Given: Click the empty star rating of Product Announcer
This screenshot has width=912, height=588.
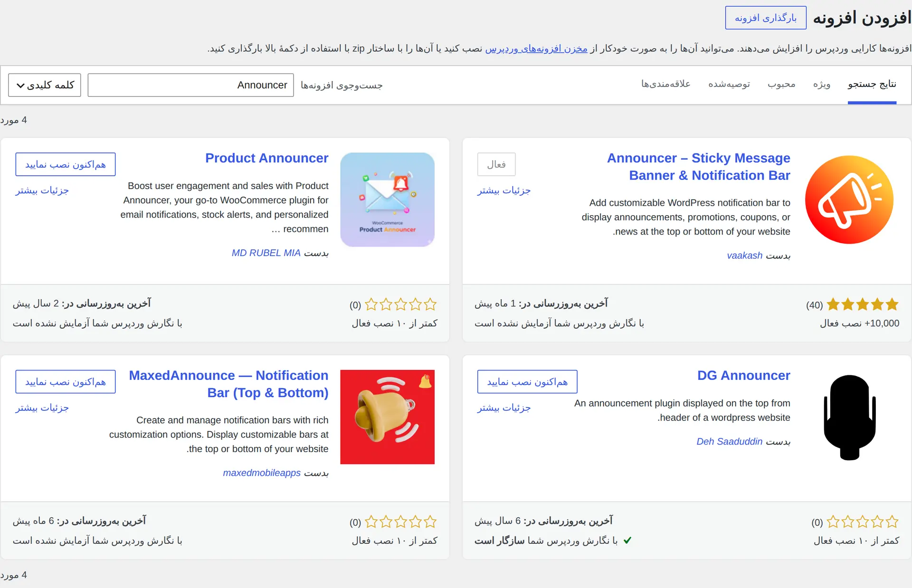Looking at the screenshot, I should (x=400, y=304).
